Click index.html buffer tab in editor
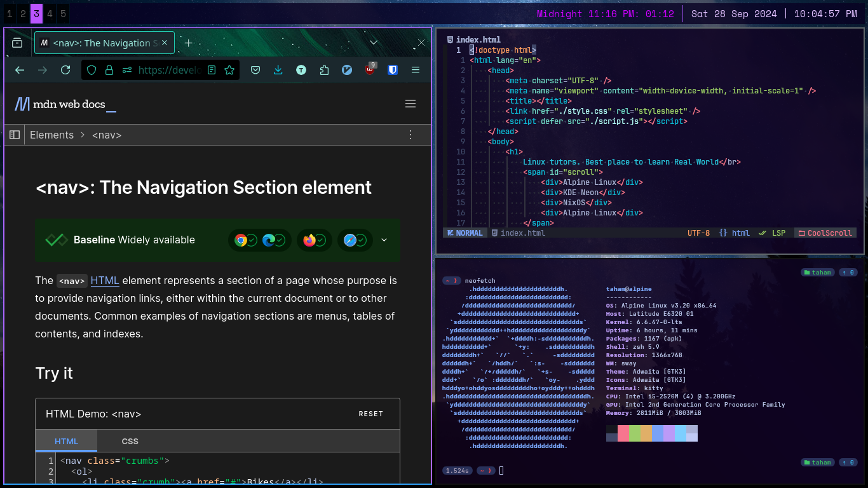The image size is (868, 488). tap(473, 39)
